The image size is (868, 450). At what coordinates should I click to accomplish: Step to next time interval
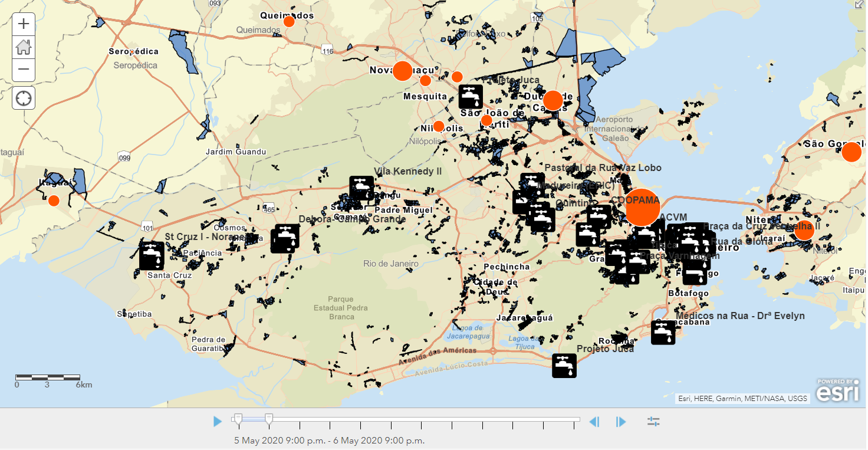pyautogui.click(x=621, y=422)
